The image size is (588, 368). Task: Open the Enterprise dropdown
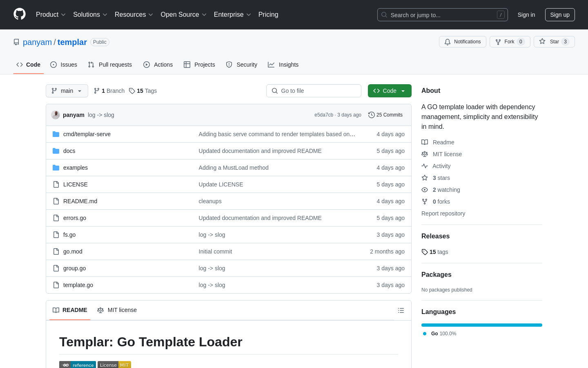[232, 15]
